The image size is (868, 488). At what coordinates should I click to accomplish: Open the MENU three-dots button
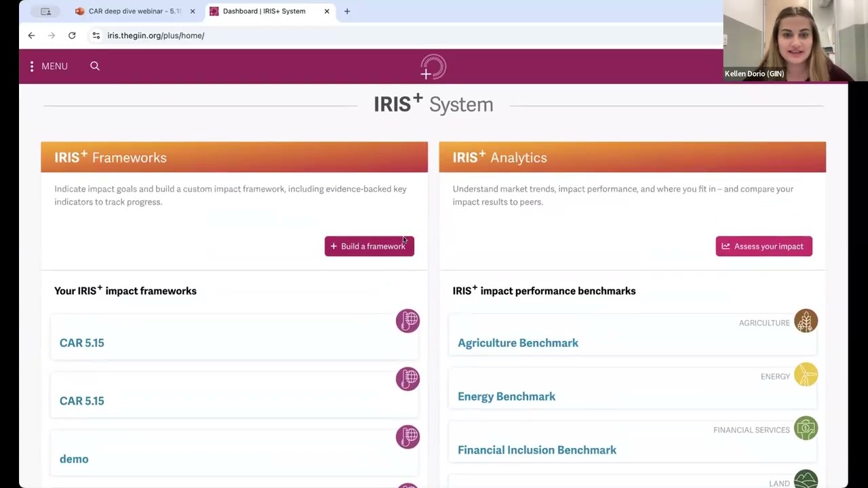pos(48,66)
